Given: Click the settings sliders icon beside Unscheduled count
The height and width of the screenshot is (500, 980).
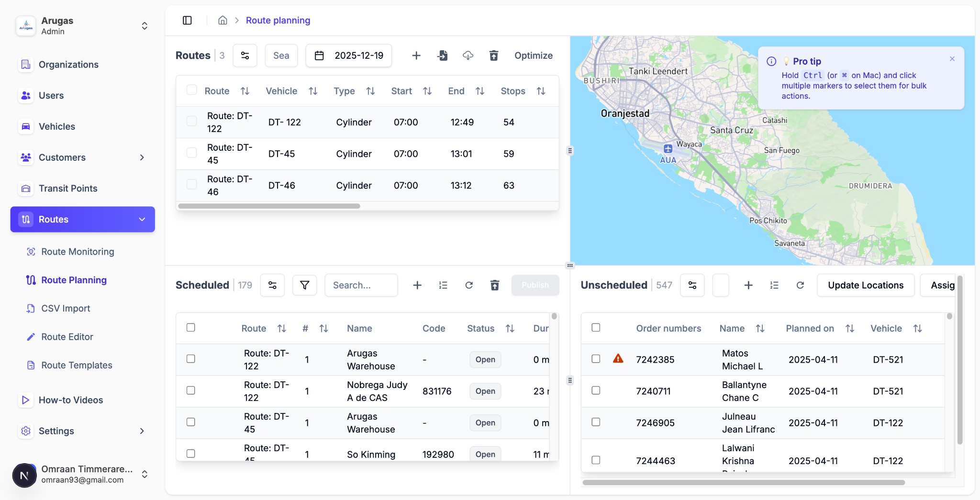Looking at the screenshot, I should tap(692, 285).
